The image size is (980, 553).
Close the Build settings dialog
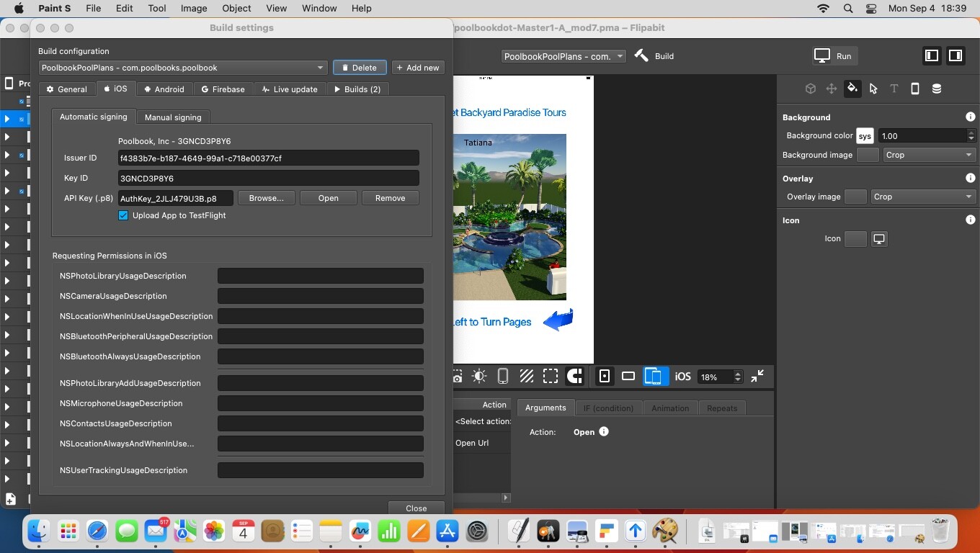click(x=416, y=508)
